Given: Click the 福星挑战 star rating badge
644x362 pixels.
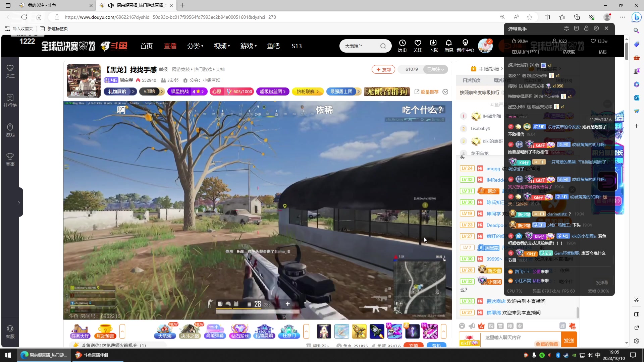Looking at the screenshot, I should pyautogui.click(x=187, y=92).
